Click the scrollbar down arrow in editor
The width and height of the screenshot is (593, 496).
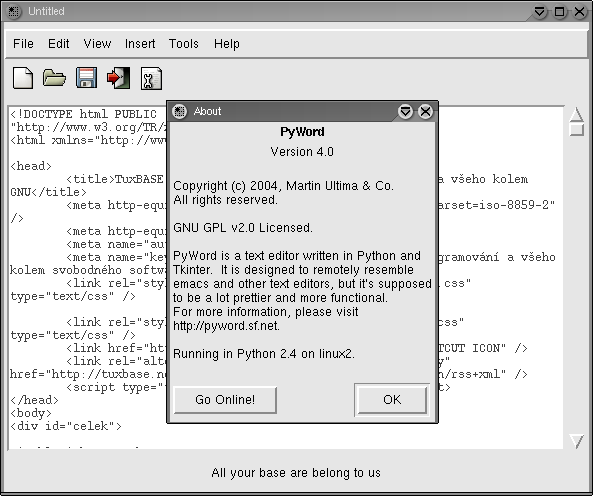click(x=577, y=442)
